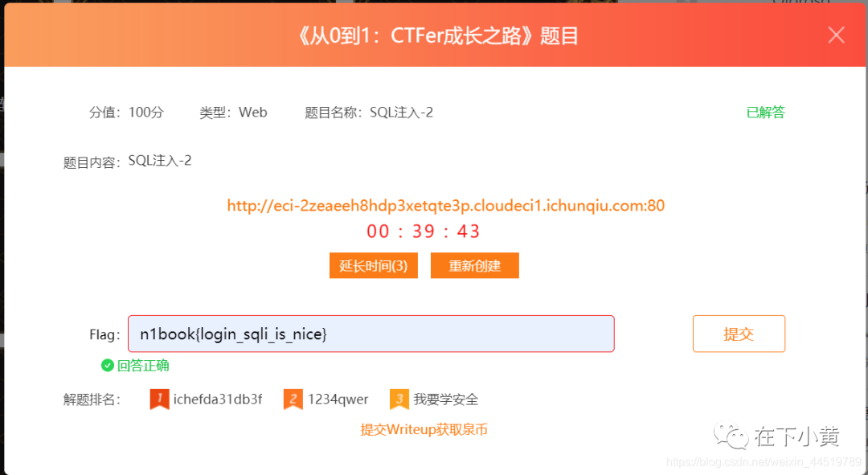Select username ichefda31db3f in ranking

click(218, 399)
